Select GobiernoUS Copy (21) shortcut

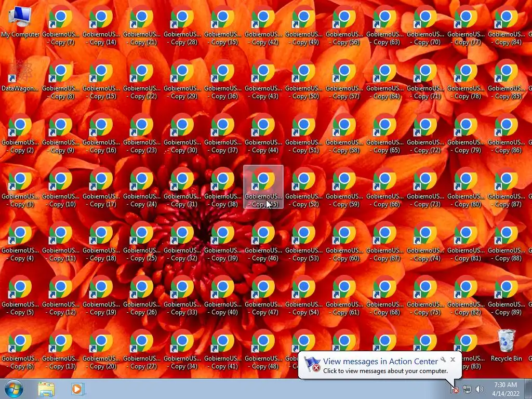click(142, 25)
